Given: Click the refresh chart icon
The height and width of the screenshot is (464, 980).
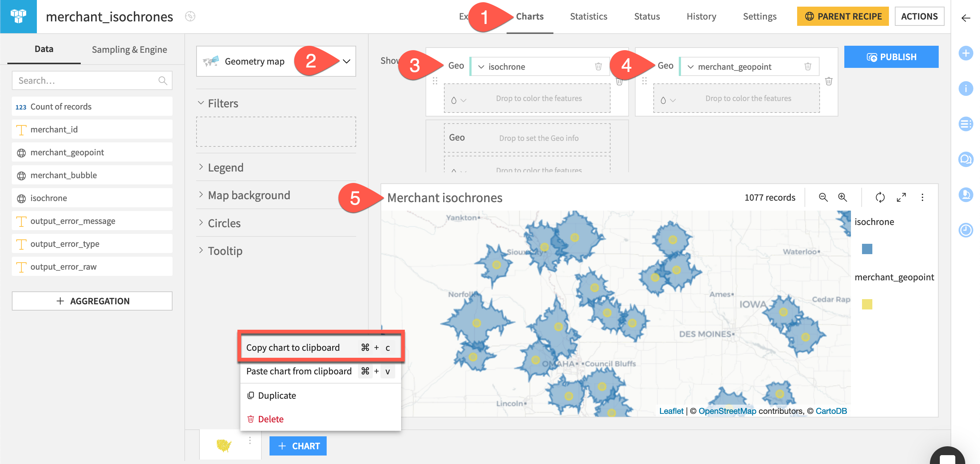Looking at the screenshot, I should click(x=880, y=197).
